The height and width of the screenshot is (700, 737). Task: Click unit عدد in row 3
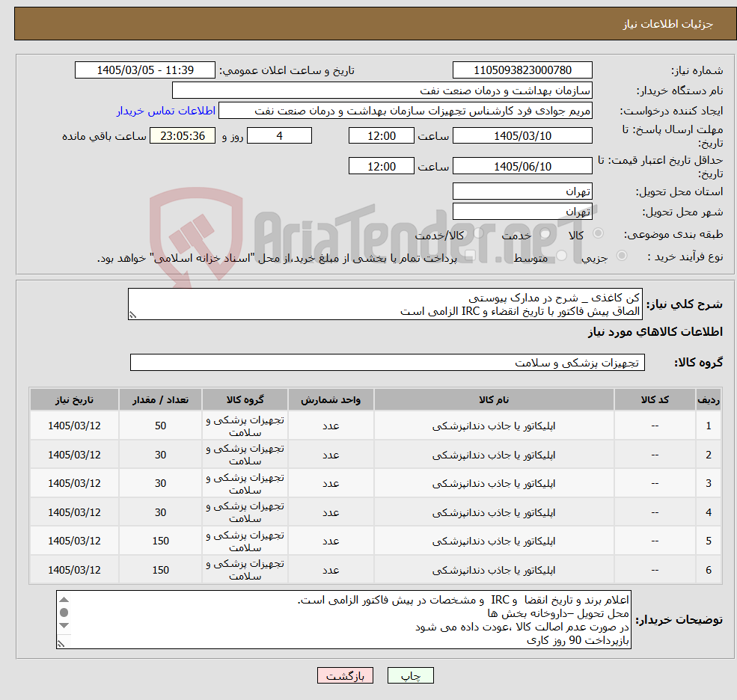tap(331, 483)
